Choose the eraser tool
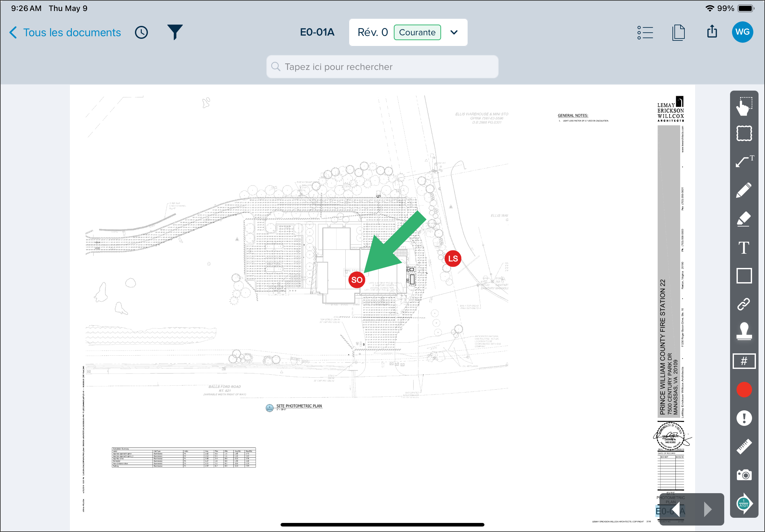Viewport: 765px width, 532px height. [x=744, y=219]
